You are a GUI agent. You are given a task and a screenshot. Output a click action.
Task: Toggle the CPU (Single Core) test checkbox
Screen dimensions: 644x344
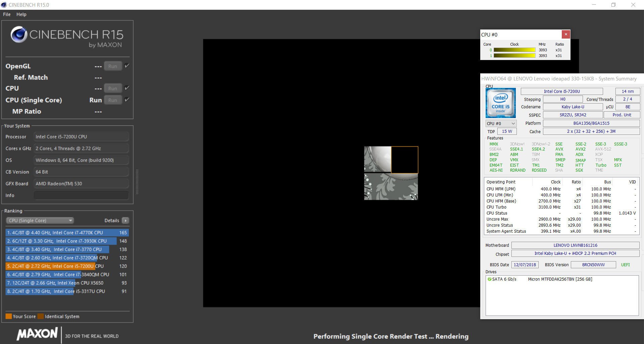click(127, 100)
